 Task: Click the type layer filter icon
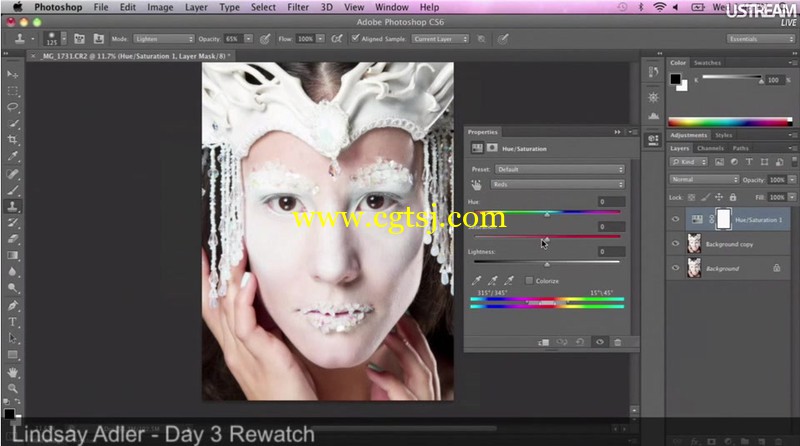tap(749, 162)
